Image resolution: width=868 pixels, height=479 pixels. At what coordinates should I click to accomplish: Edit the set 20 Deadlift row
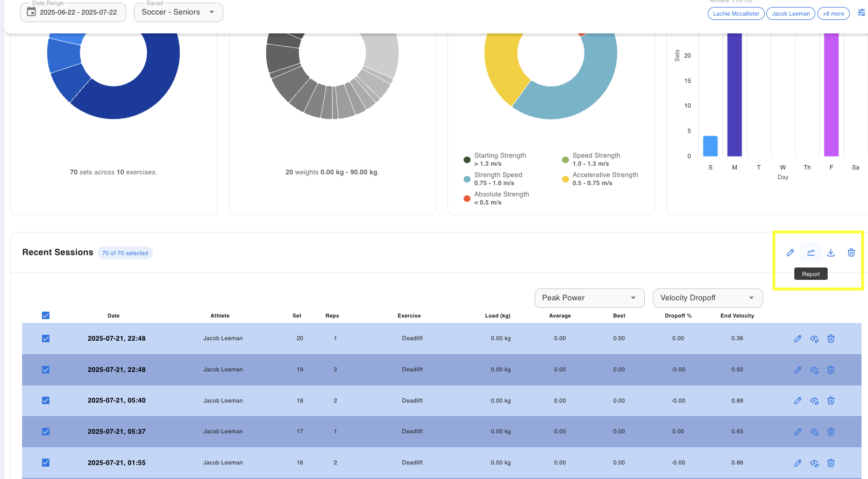pyautogui.click(x=798, y=339)
